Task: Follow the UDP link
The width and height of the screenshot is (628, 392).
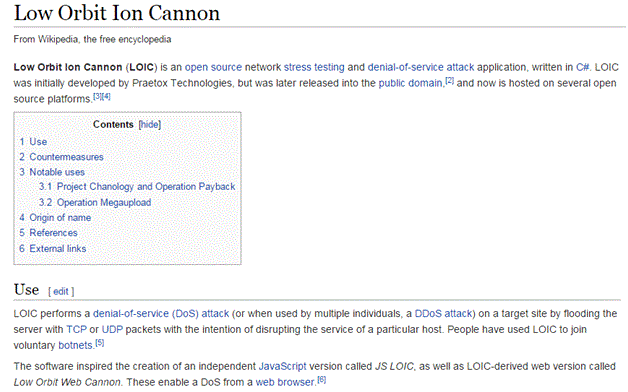Action: 112,330
